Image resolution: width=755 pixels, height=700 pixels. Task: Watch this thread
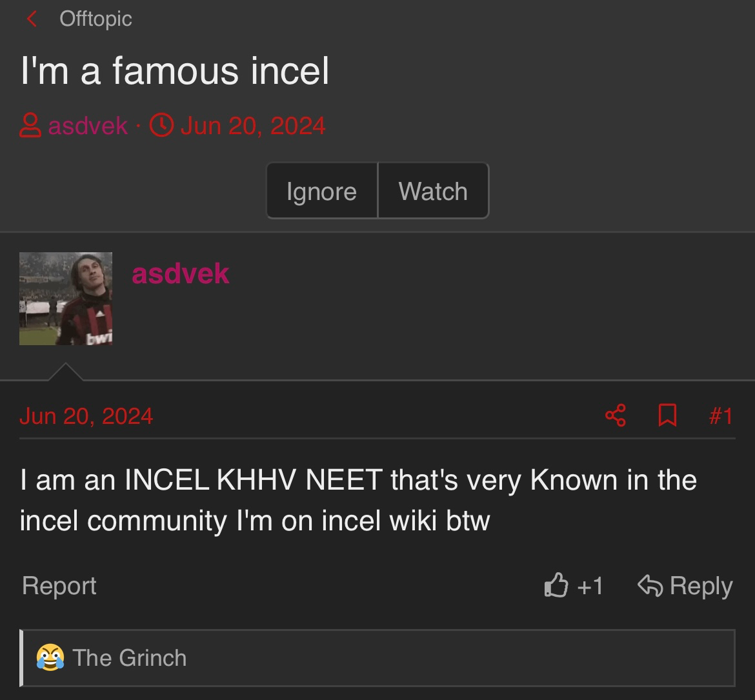tap(434, 191)
